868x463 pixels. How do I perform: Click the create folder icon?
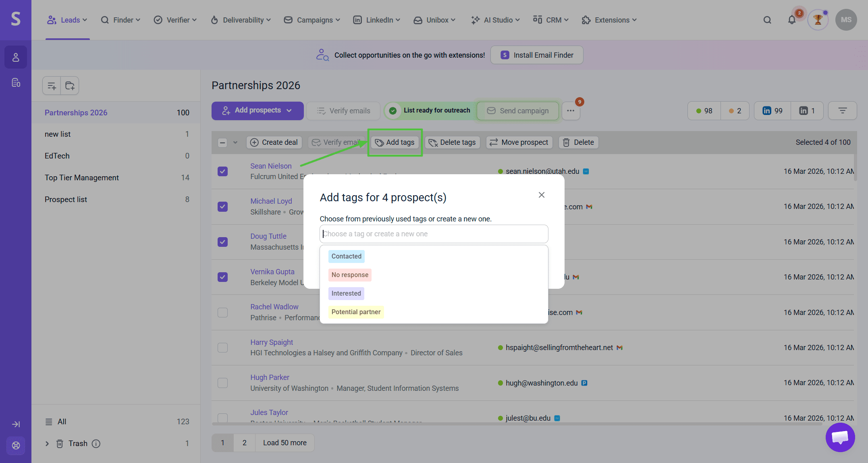[70, 86]
